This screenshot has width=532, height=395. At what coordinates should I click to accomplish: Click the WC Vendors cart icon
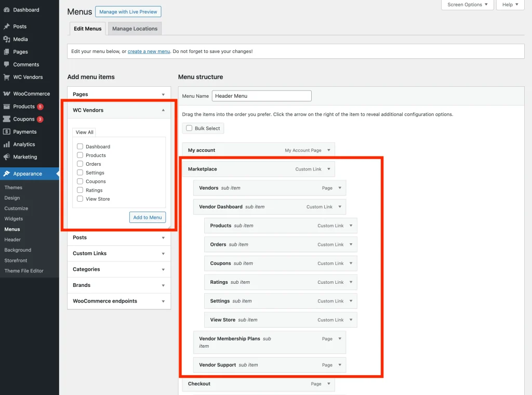[x=6, y=77]
